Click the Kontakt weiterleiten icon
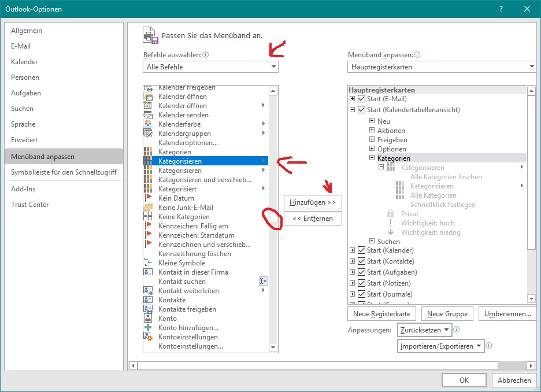Viewport: 541px width, 392px height. point(147,291)
